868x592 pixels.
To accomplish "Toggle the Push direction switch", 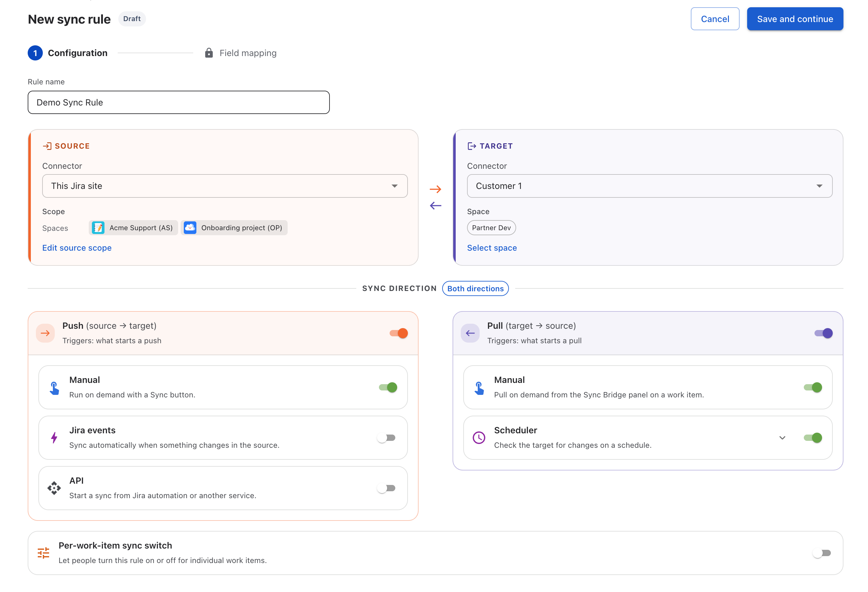I will (398, 333).
